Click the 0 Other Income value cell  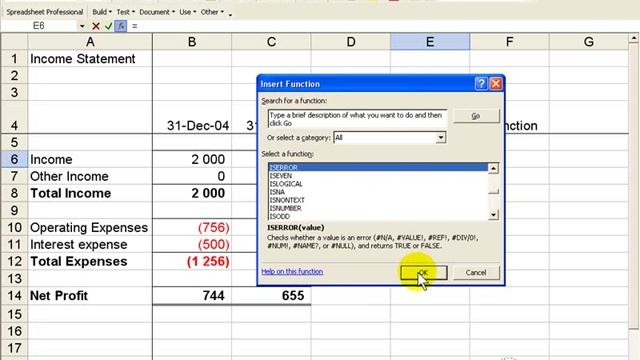point(192,176)
